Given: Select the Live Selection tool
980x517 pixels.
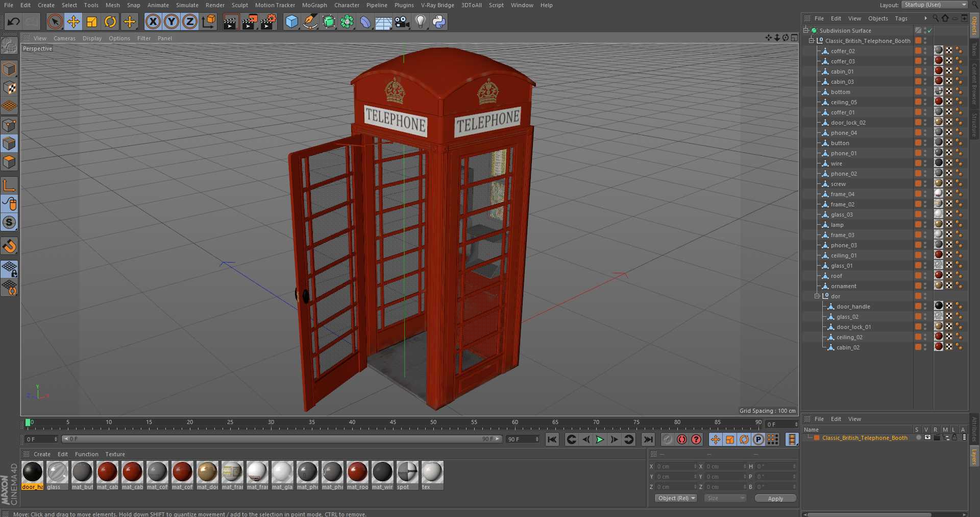Looking at the screenshot, I should point(55,21).
